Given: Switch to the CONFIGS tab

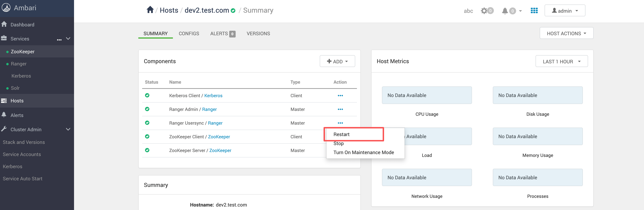Looking at the screenshot, I should pos(189,33).
